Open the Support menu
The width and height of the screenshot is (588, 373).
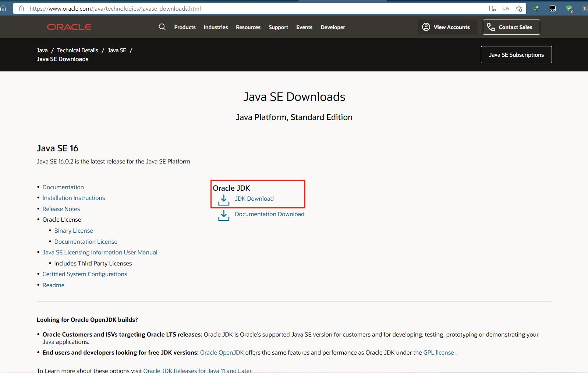278,27
